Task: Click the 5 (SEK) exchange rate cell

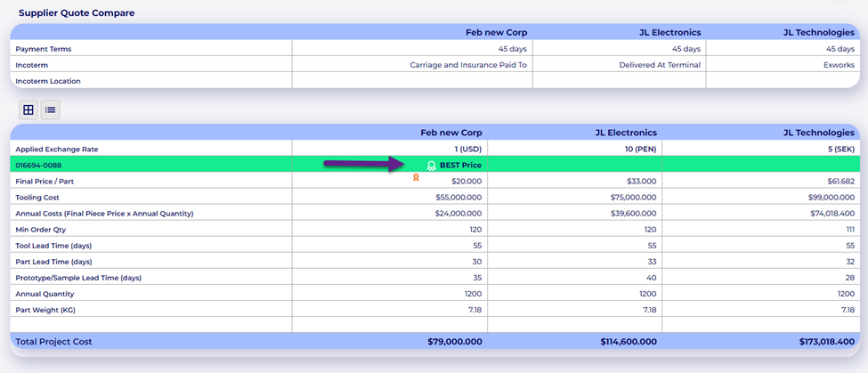Action: tap(834, 149)
